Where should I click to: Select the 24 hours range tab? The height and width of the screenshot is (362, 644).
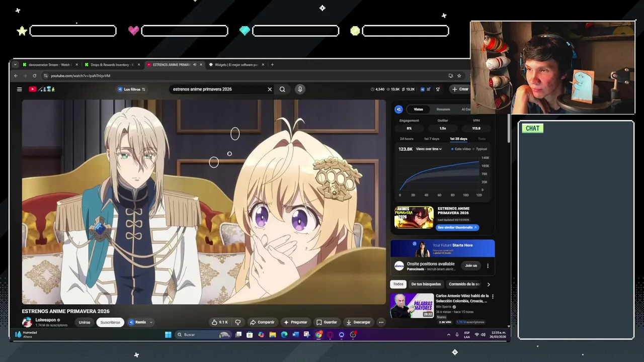407,139
